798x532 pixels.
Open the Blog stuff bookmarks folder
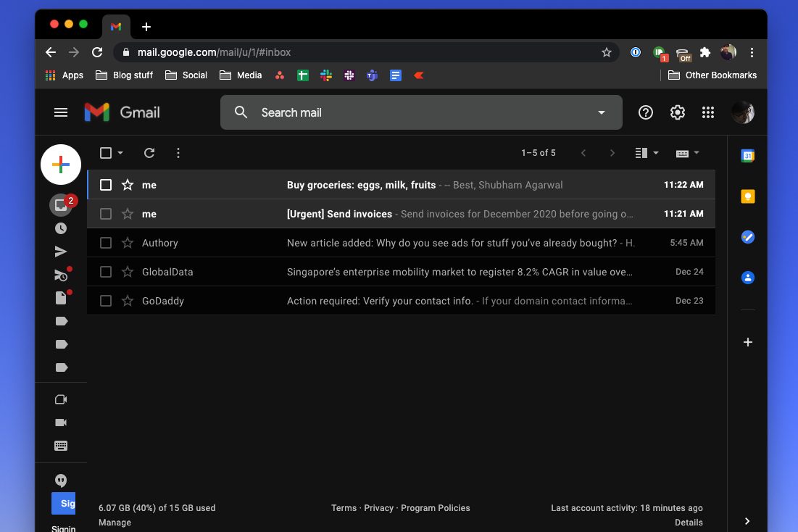[124, 75]
